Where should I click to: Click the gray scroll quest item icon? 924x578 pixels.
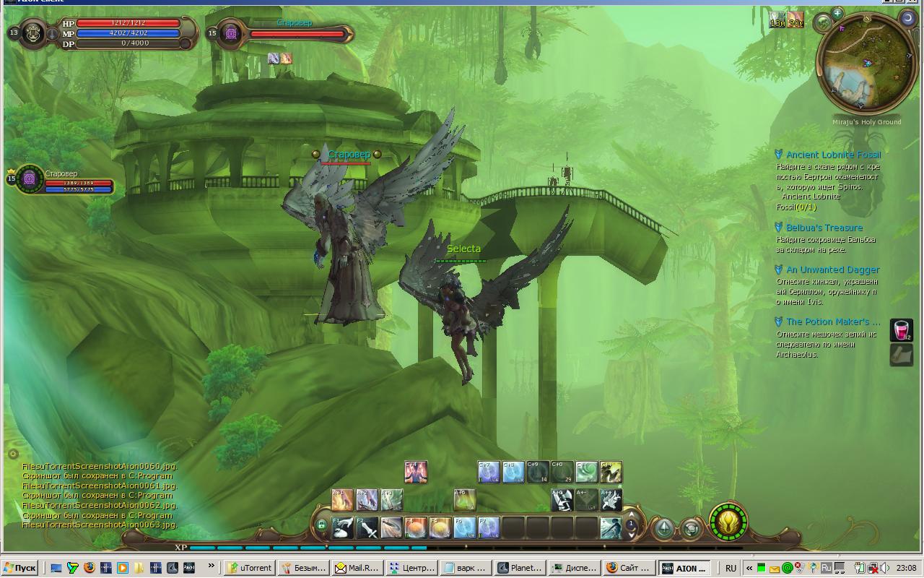[901, 355]
